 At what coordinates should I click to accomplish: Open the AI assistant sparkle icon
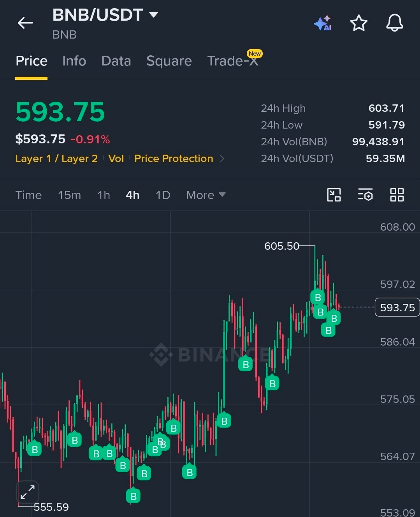322,23
